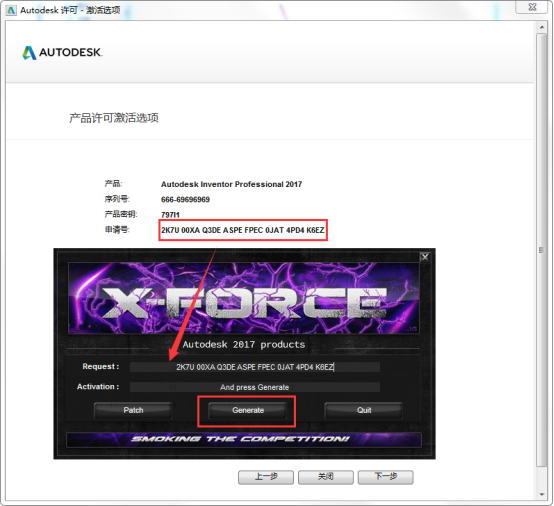The image size is (554, 506).
Task: Select product key 797I1
Action: point(170,215)
